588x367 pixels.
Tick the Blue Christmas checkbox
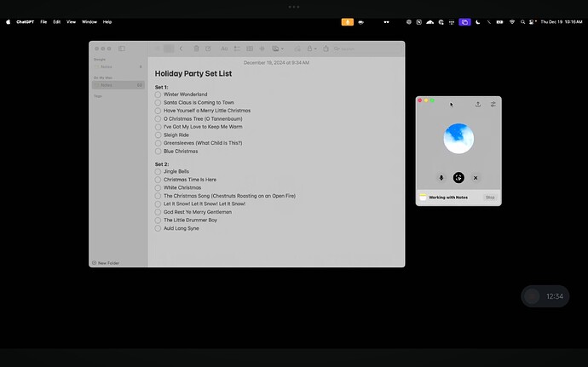point(158,152)
